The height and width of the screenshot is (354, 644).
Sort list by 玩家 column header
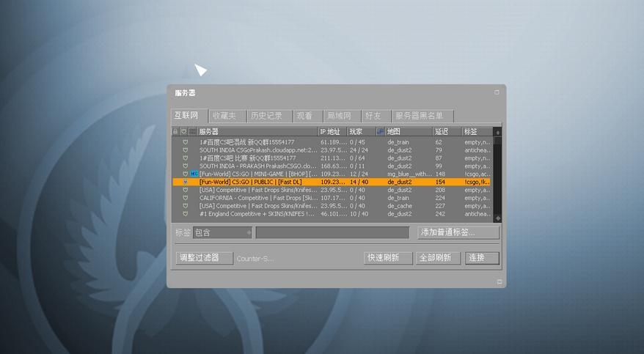(x=361, y=132)
